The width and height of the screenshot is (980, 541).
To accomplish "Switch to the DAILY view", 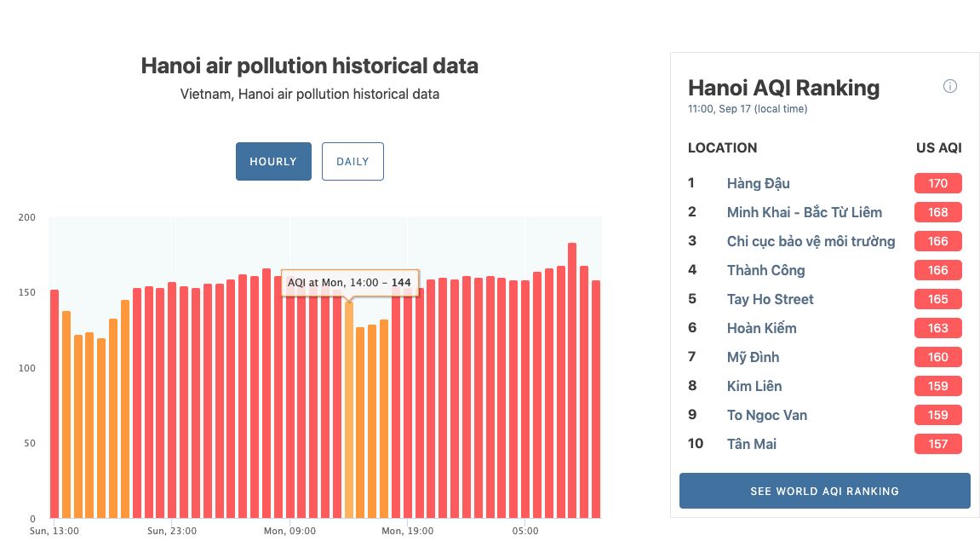I will click(352, 161).
